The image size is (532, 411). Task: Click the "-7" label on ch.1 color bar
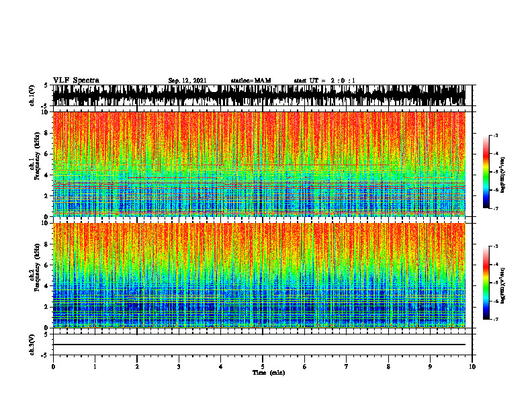[x=496, y=208]
